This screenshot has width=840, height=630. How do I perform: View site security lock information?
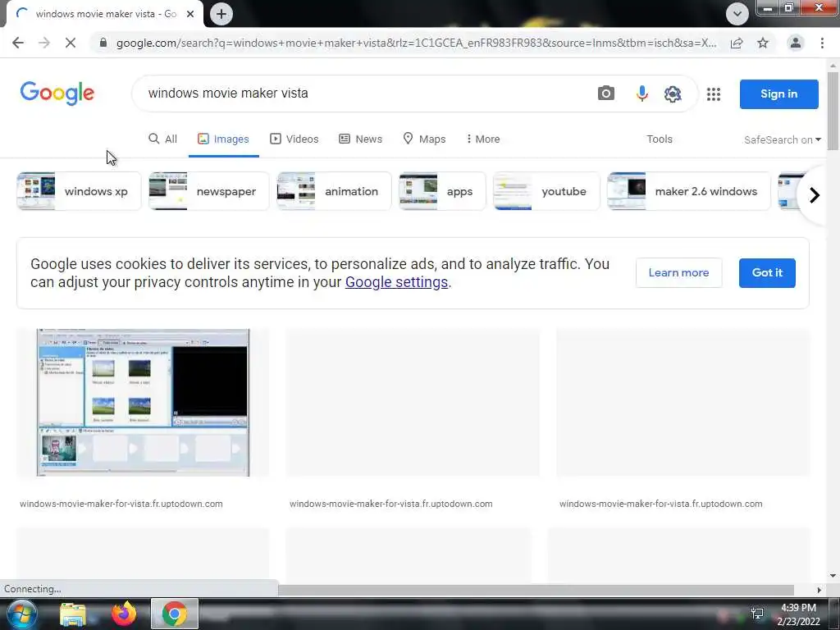[103, 43]
